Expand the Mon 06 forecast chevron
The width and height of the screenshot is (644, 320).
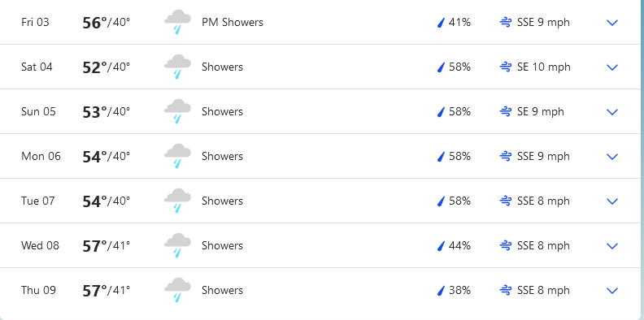click(612, 157)
